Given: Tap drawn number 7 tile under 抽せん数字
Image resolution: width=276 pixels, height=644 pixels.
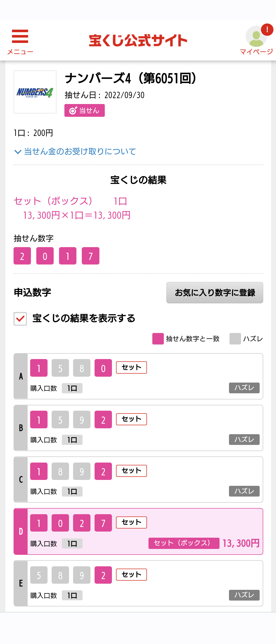Looking at the screenshot, I should 90,256.
